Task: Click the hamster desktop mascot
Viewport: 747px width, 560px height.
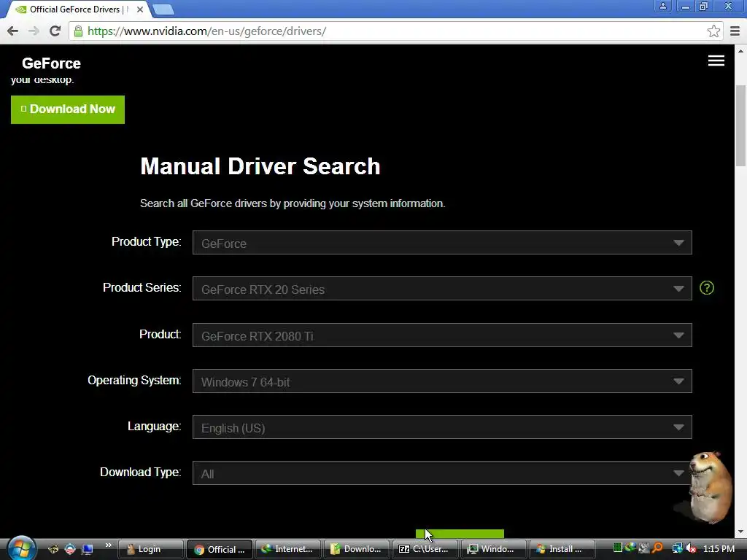Action: coord(710,486)
